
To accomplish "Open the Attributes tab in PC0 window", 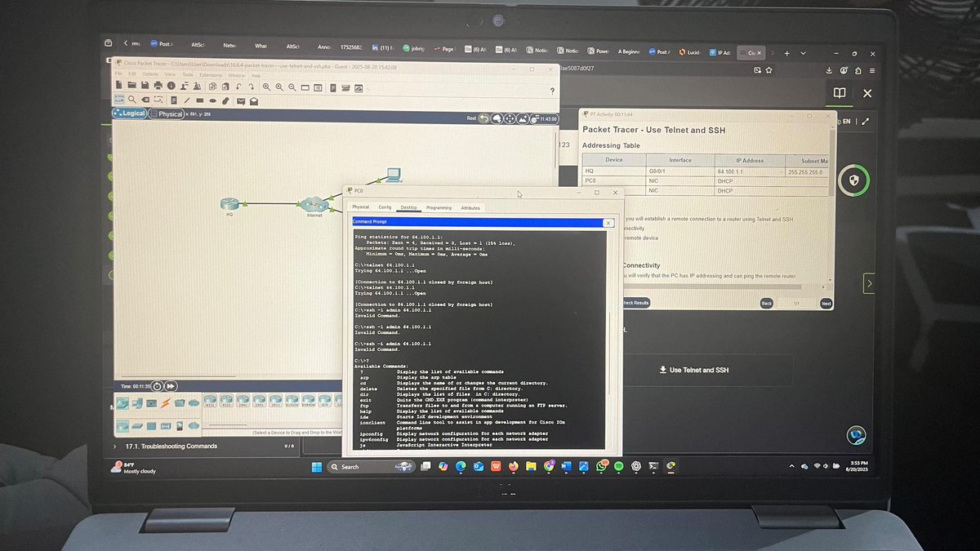I will (x=470, y=207).
